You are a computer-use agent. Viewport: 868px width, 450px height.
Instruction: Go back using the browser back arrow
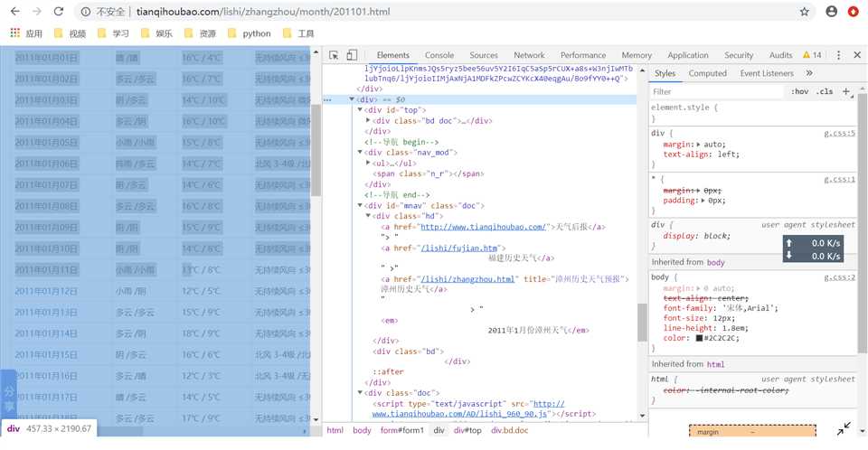tap(15, 11)
